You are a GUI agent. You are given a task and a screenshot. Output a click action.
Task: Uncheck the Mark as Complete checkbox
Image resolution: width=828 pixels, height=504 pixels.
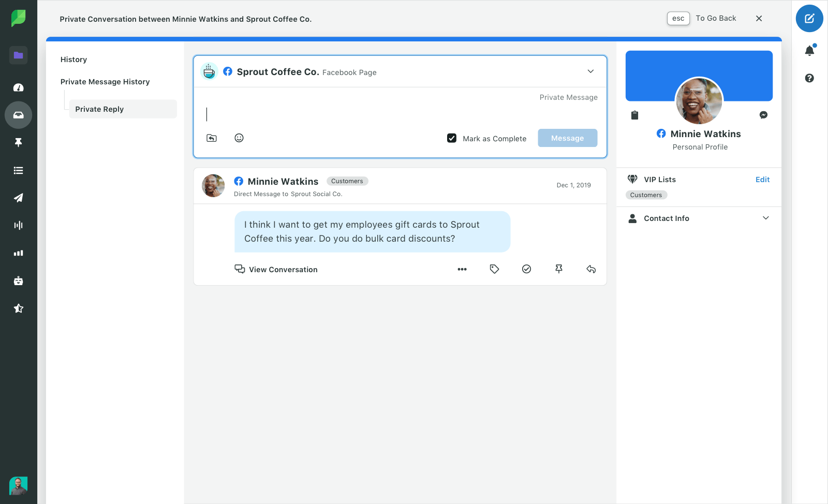[452, 138]
